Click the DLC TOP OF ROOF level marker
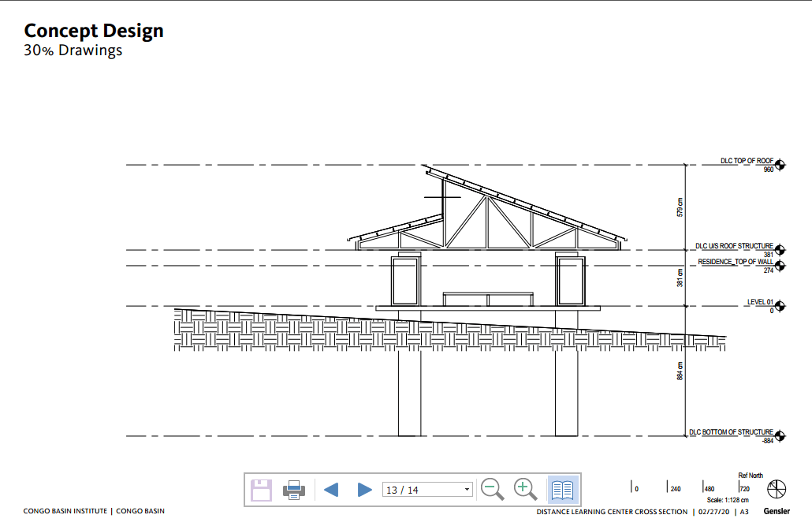Screen dimensions: 812x526 click(780, 165)
